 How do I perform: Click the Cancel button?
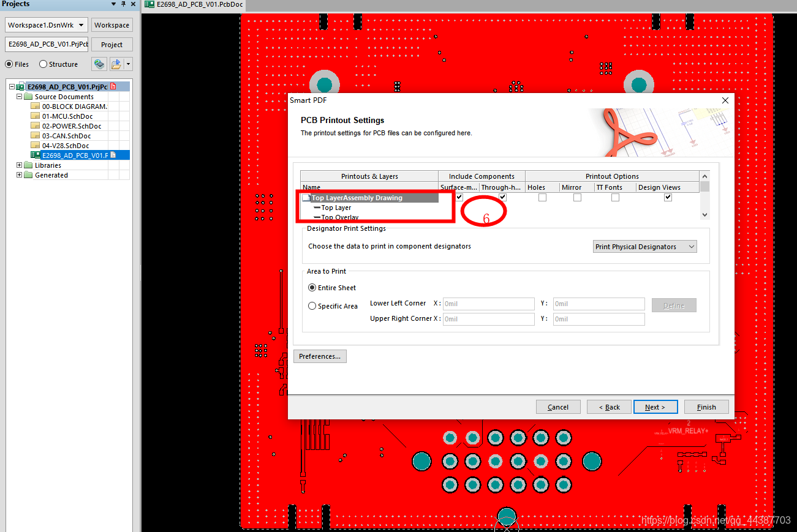point(558,407)
